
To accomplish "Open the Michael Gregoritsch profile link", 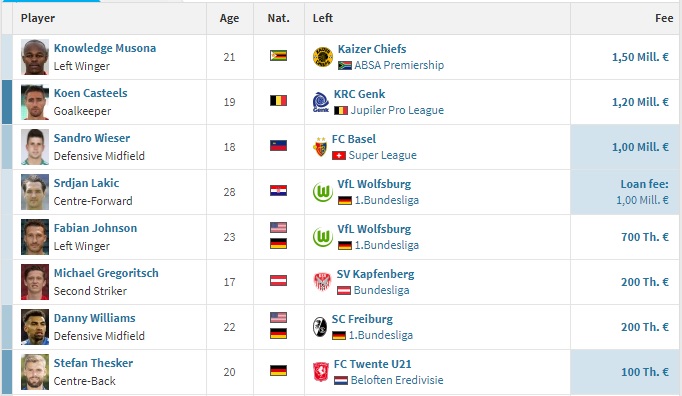I will [106, 273].
